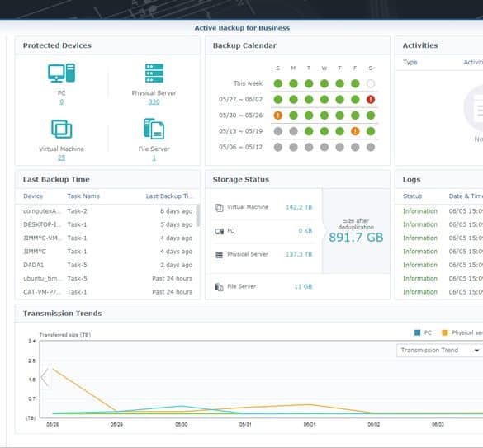Click the gray Sunday dot in 05/06 ~ 05/12 row
483x448 pixels.
(278, 147)
